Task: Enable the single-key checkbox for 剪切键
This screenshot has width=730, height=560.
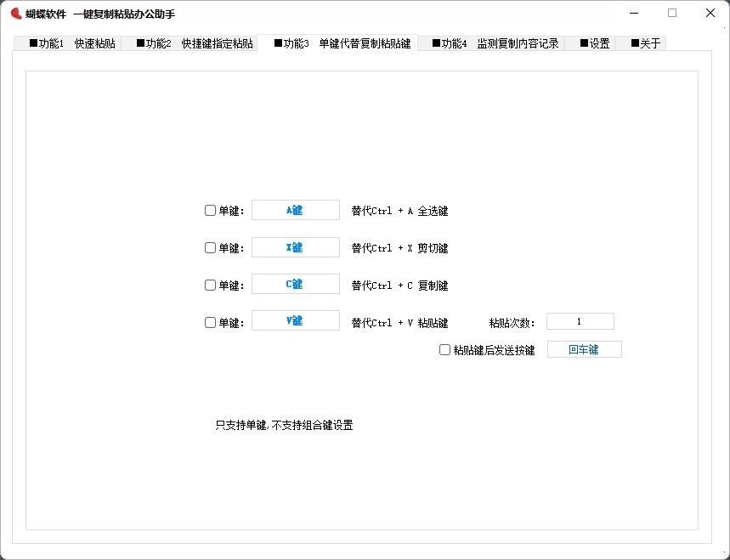Action: tap(209, 247)
